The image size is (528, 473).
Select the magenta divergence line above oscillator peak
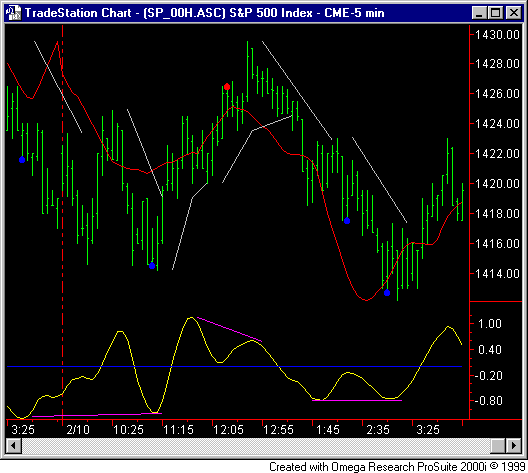pyautogui.click(x=229, y=329)
